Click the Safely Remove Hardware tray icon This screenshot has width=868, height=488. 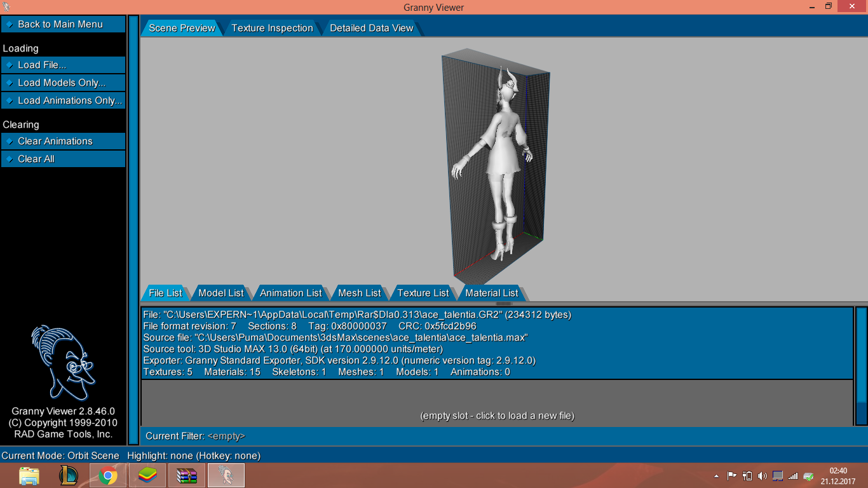tap(808, 475)
